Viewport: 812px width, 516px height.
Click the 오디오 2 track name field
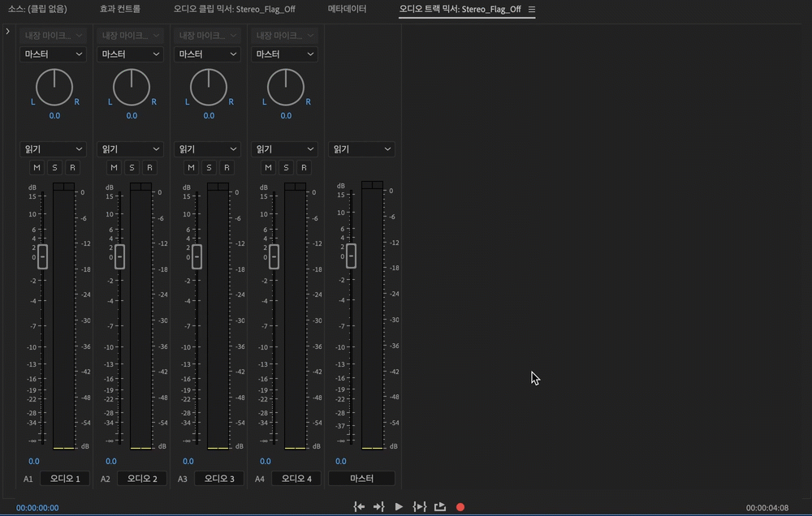coord(142,479)
